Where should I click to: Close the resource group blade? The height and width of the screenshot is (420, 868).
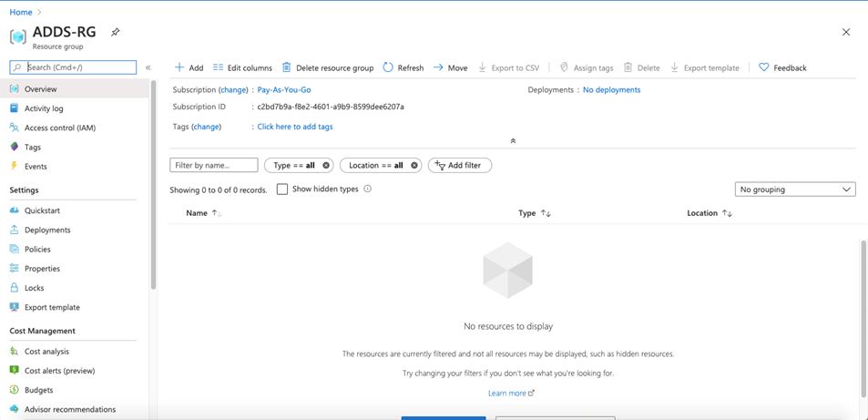pyautogui.click(x=846, y=32)
